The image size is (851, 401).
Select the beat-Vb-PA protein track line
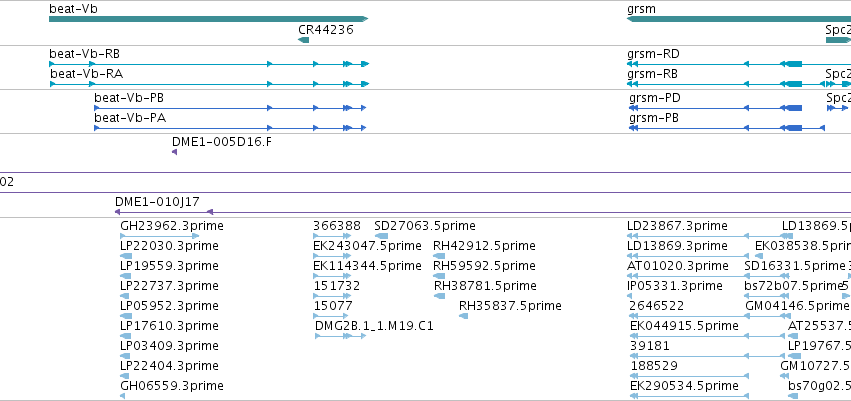tap(230, 128)
